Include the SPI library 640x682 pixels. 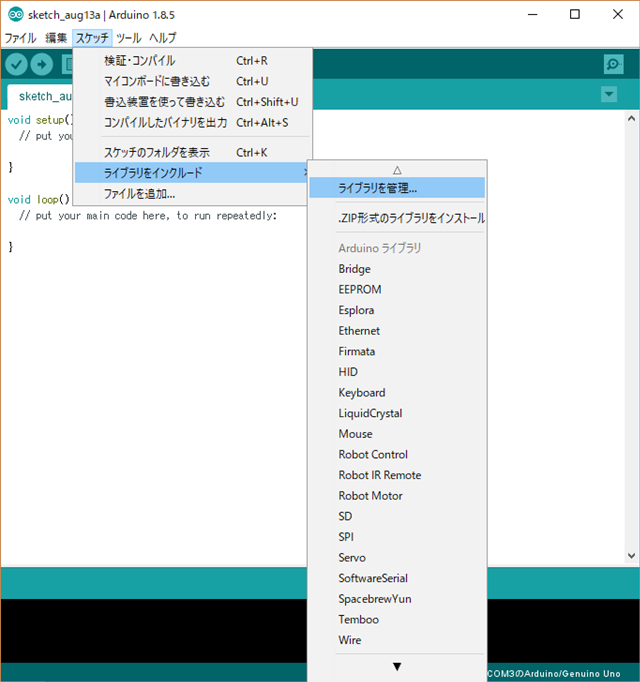click(397, 537)
